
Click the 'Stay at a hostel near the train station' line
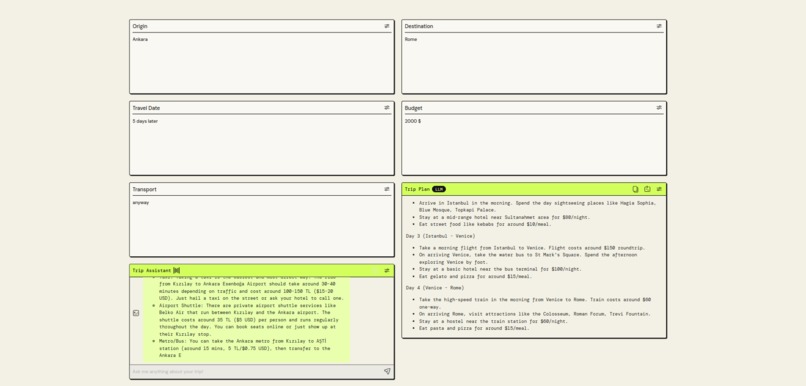pos(493,321)
